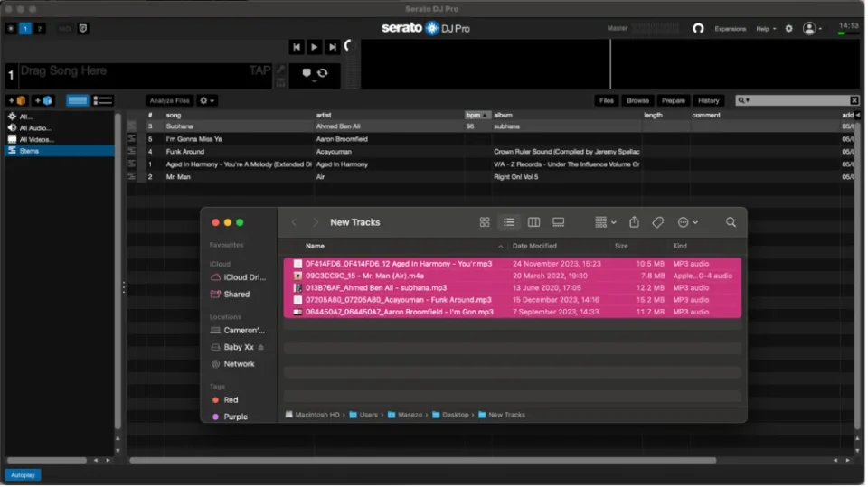Open the Serato Stems shield icon

[x=83, y=28]
